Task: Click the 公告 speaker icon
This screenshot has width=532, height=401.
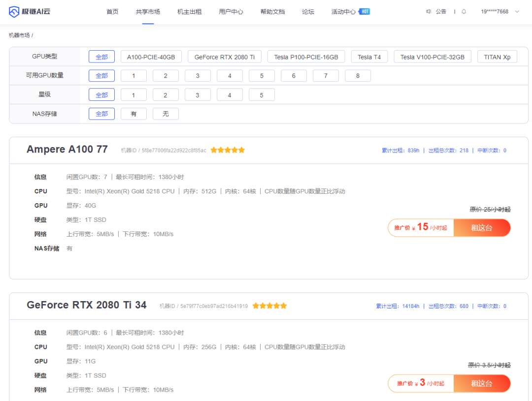Action: tap(429, 11)
